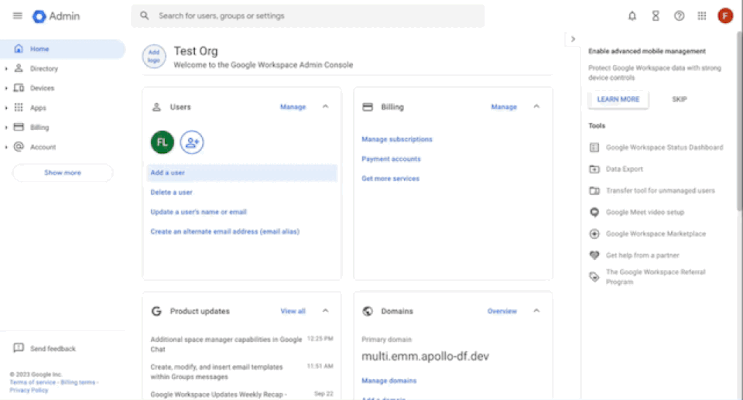Open the account avatar F
The width and height of the screenshot is (743, 400).
click(725, 16)
